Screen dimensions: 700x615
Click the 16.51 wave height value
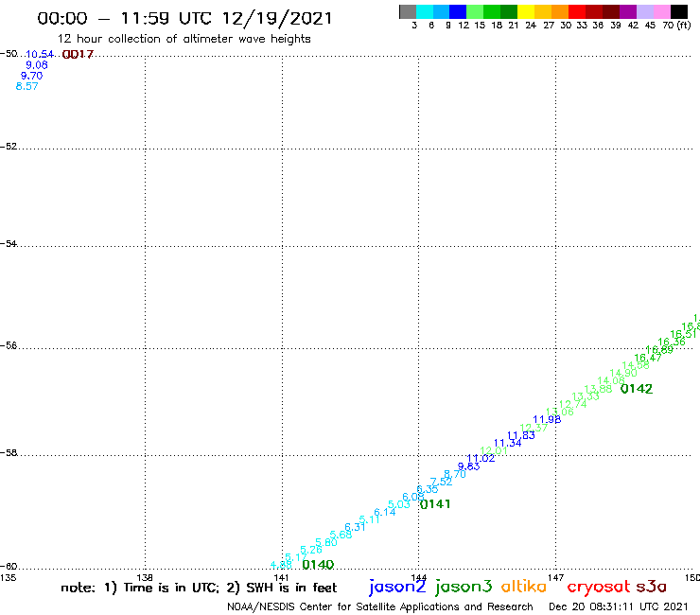[684, 335]
